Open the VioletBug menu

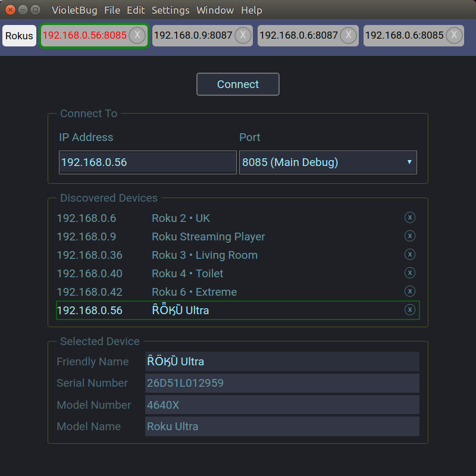coord(74,10)
